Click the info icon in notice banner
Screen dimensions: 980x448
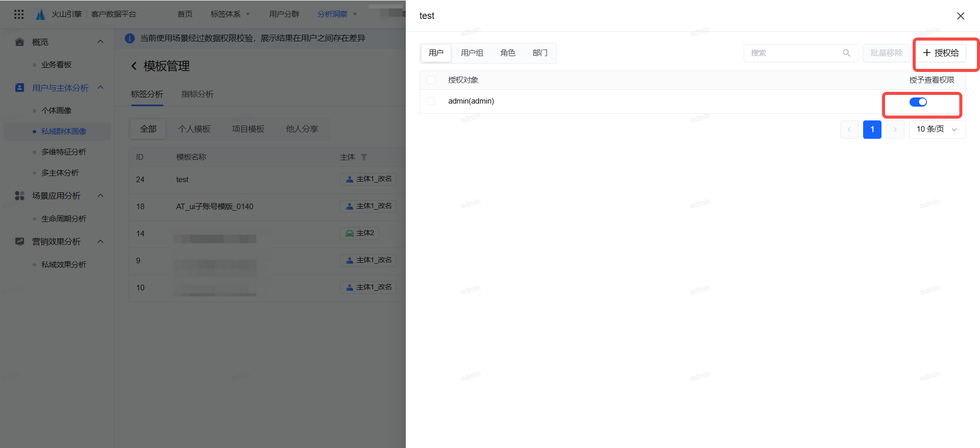click(130, 38)
